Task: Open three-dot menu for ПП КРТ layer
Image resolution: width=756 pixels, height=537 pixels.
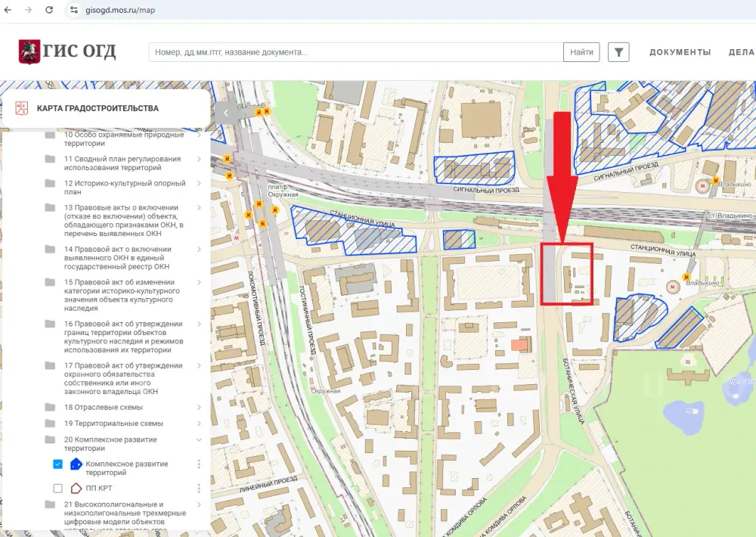Action: pos(199,489)
